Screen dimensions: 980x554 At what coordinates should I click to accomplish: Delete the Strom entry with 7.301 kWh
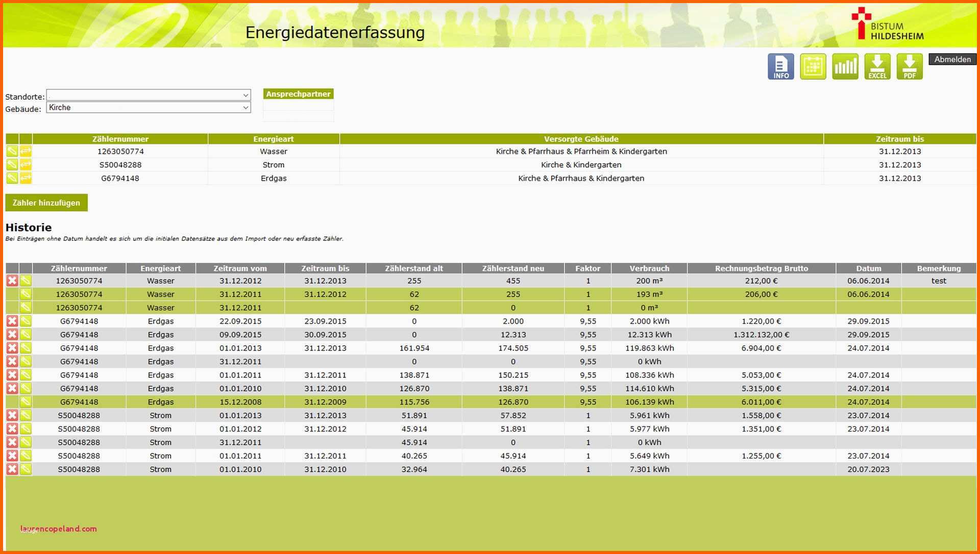12,469
